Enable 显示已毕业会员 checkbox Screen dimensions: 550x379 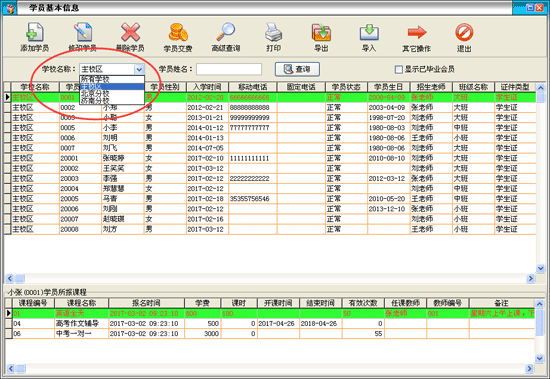pos(398,69)
